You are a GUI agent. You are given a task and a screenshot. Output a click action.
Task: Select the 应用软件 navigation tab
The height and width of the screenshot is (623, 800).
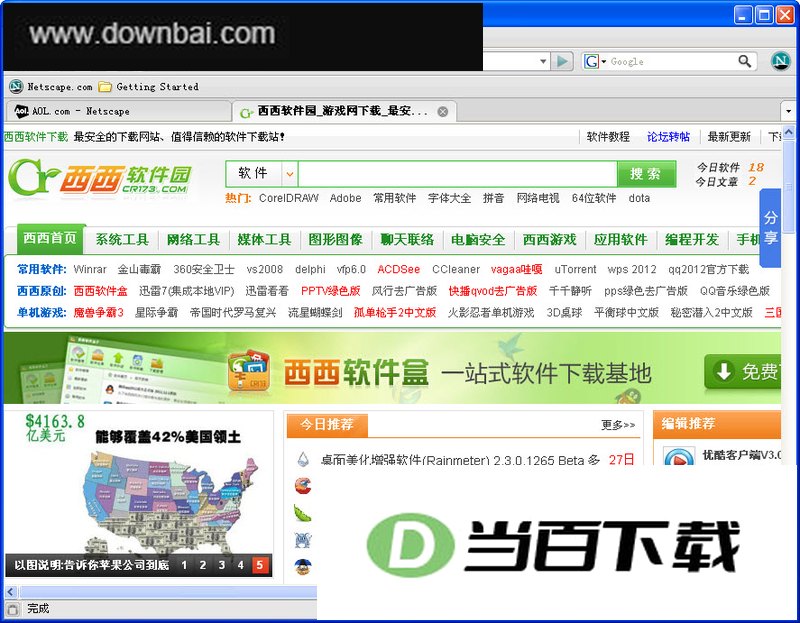(620, 239)
